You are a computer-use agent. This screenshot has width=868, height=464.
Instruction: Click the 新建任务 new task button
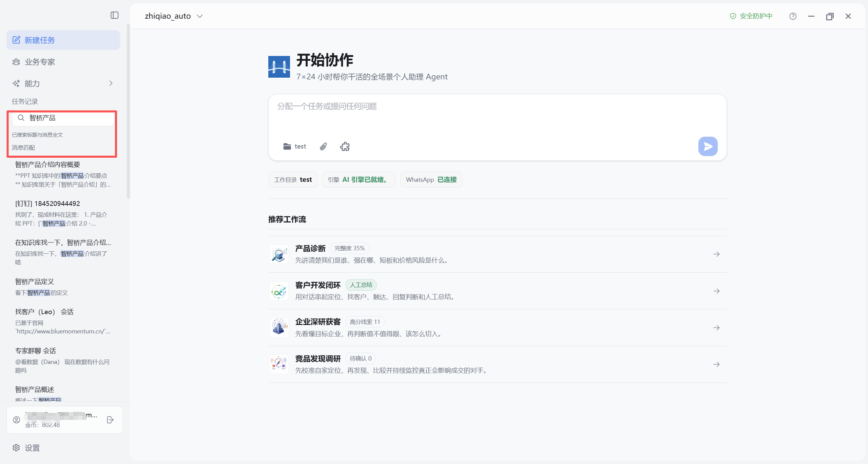(63, 40)
